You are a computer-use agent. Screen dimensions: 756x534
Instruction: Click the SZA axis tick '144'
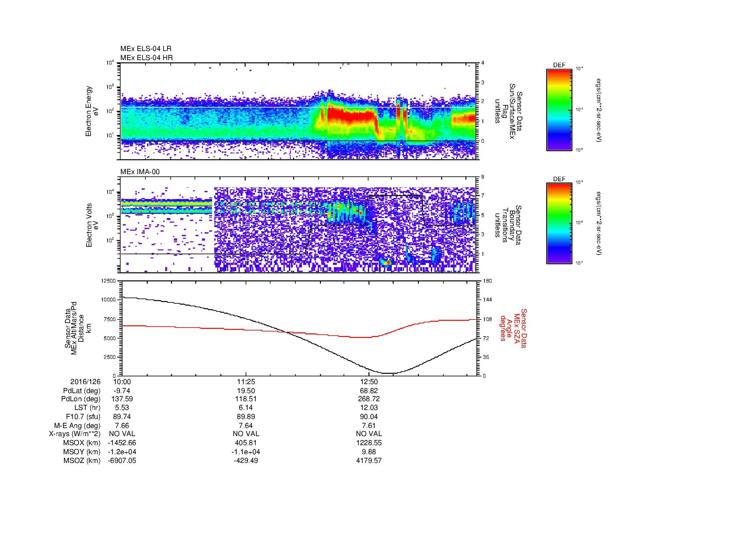(487, 300)
